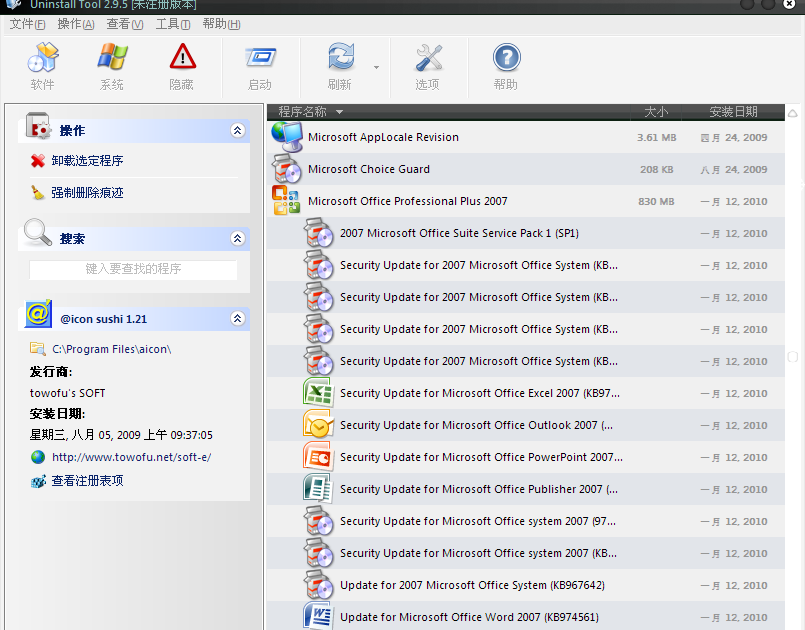Click the 208 KB size cell
This screenshot has width=805, height=630.
point(657,169)
